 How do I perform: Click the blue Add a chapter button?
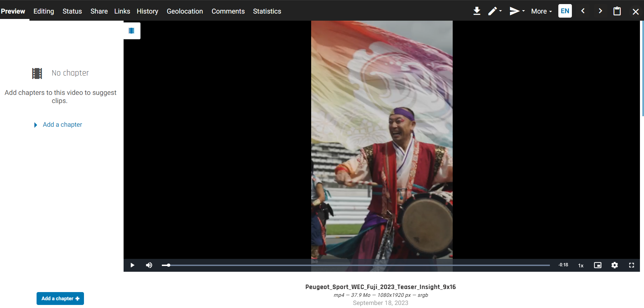click(60, 299)
